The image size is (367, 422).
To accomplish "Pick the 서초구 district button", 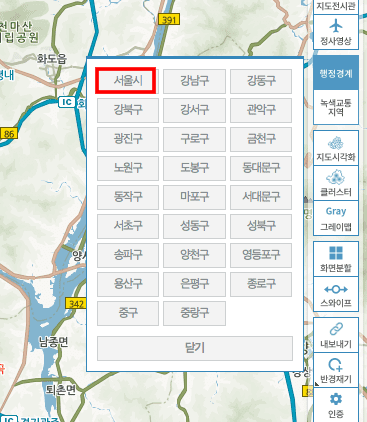I will tap(128, 226).
